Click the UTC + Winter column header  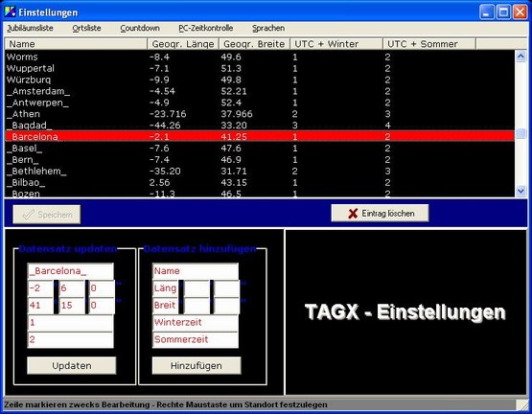point(336,44)
